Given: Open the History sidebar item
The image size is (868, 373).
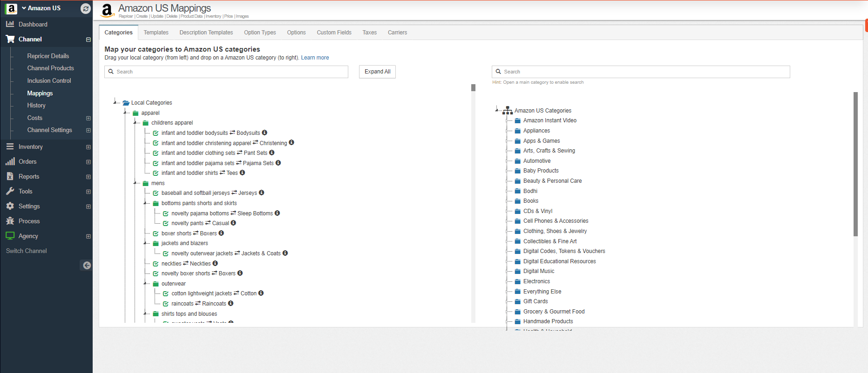Looking at the screenshot, I should [x=36, y=106].
